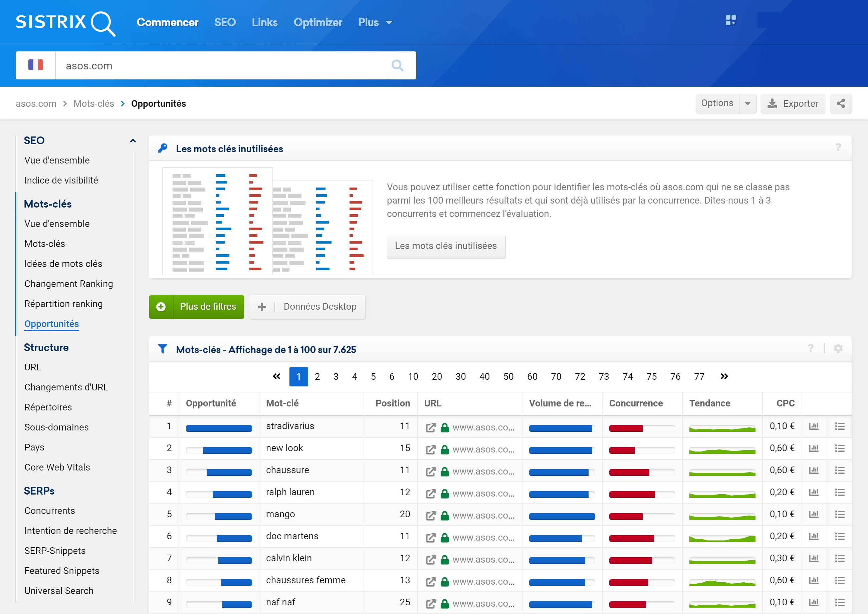Viewport: 868px width, 614px height.
Task: Open Core Web Vitals in sidebar
Action: (57, 467)
